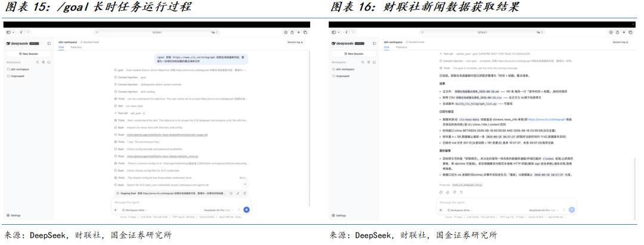Edit the Ongoing Goal in 图表 15 window

point(237,193)
